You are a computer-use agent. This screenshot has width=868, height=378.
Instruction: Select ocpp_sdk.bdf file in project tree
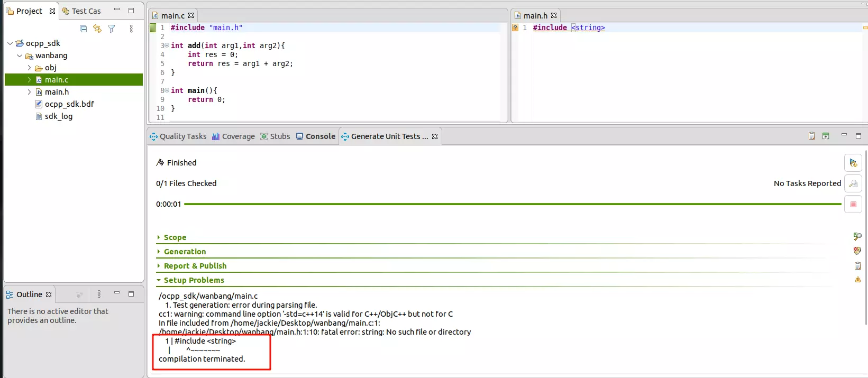click(x=69, y=104)
